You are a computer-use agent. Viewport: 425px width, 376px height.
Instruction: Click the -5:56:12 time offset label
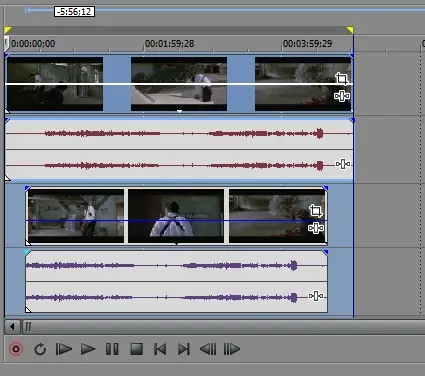tap(74, 12)
